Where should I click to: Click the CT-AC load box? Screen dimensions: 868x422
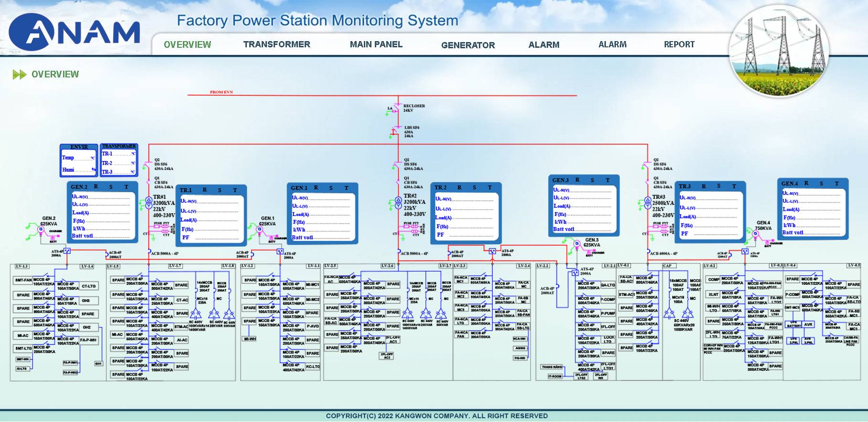[x=182, y=300]
